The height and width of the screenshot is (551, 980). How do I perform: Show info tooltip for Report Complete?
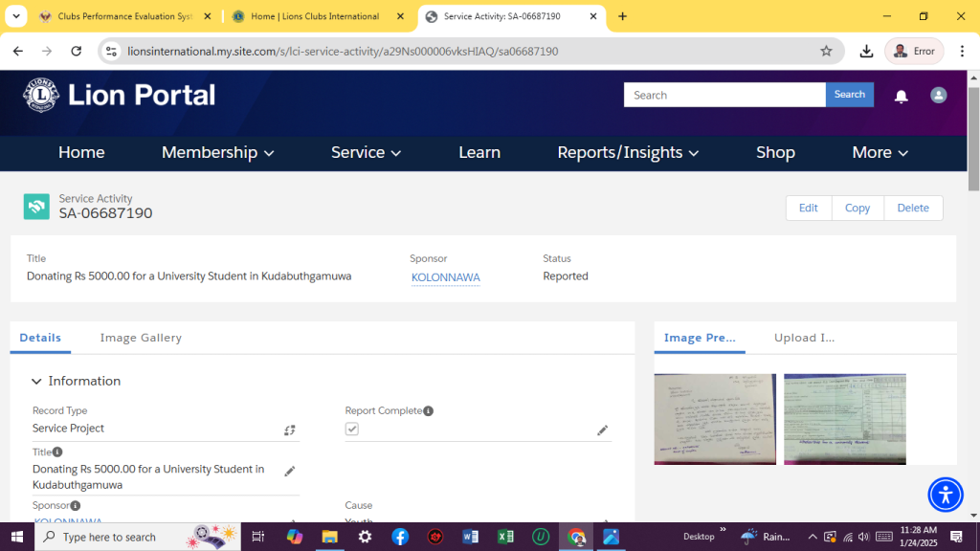click(428, 410)
